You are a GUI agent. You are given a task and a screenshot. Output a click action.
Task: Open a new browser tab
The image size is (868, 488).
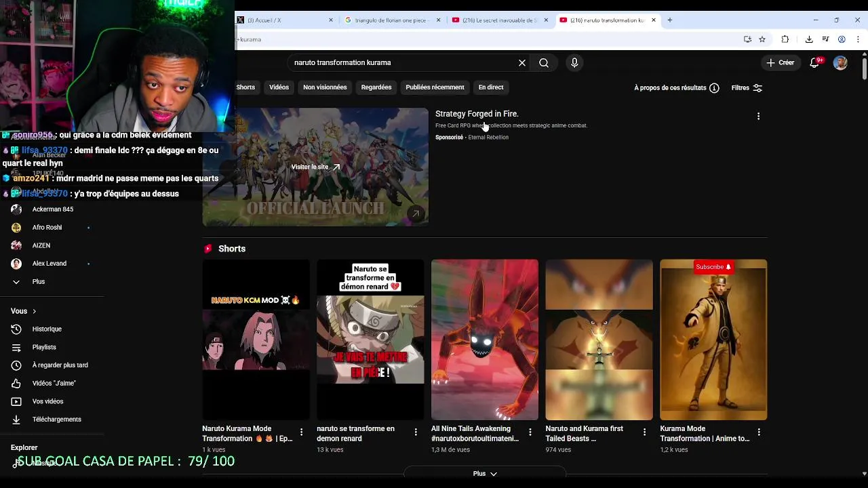669,20
